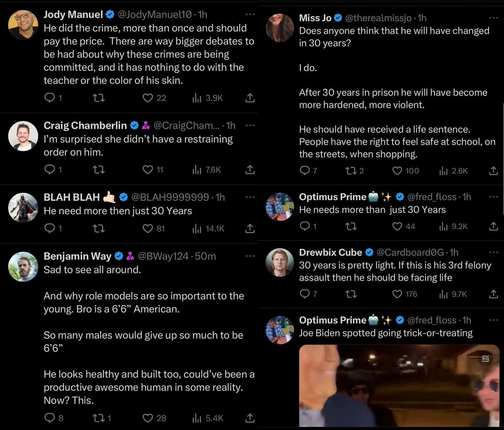Expand options for Drewbix Cube's tweet

493,253
